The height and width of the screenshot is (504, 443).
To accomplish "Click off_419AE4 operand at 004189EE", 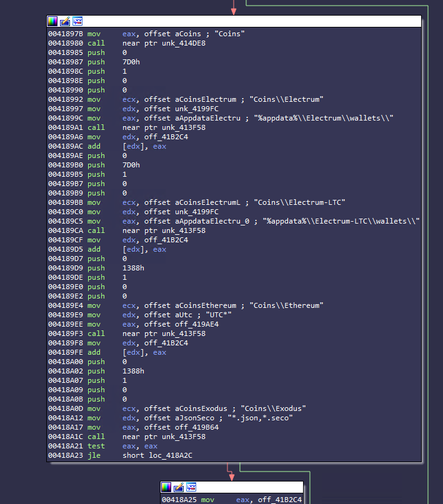I will click(197, 324).
